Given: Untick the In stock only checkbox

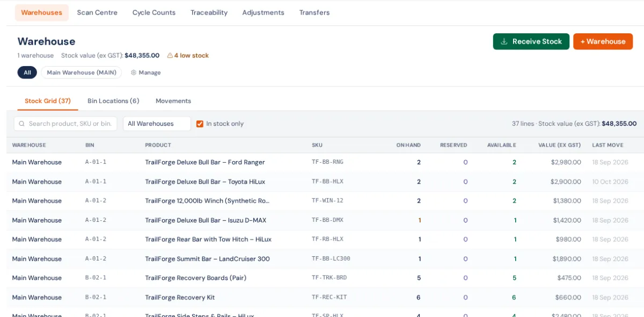Looking at the screenshot, I should click(200, 124).
